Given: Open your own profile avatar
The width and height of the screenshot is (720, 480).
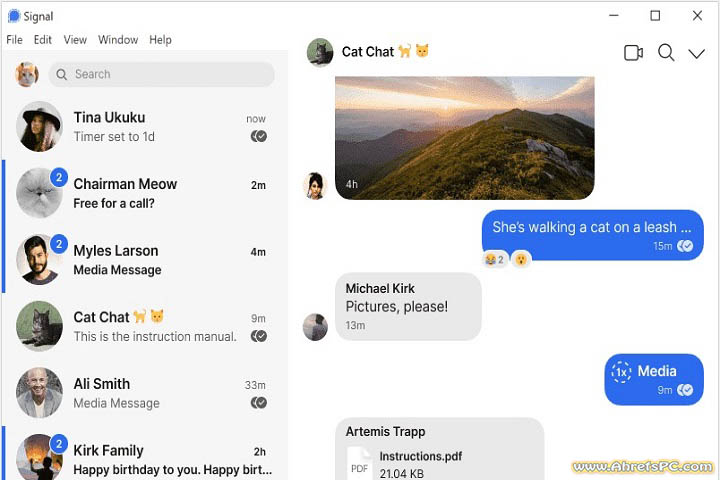Looking at the screenshot, I should pyautogui.click(x=27, y=74).
